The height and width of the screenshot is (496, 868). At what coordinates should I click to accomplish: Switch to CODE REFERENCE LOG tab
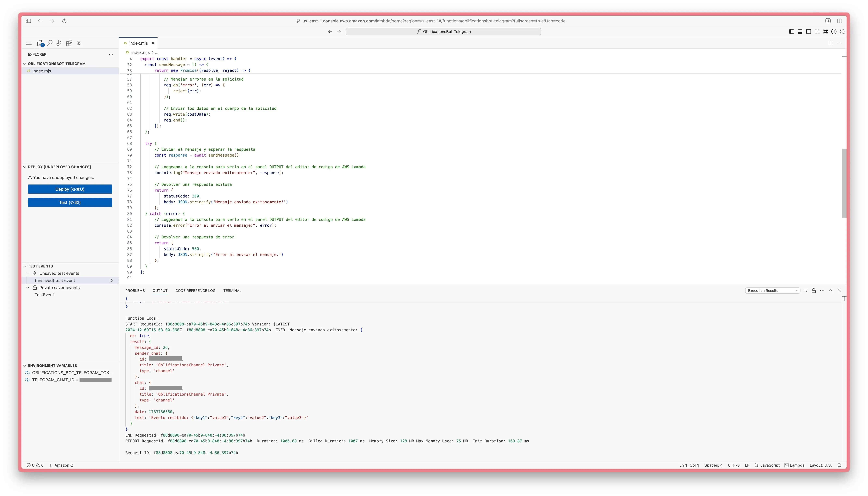tap(196, 291)
